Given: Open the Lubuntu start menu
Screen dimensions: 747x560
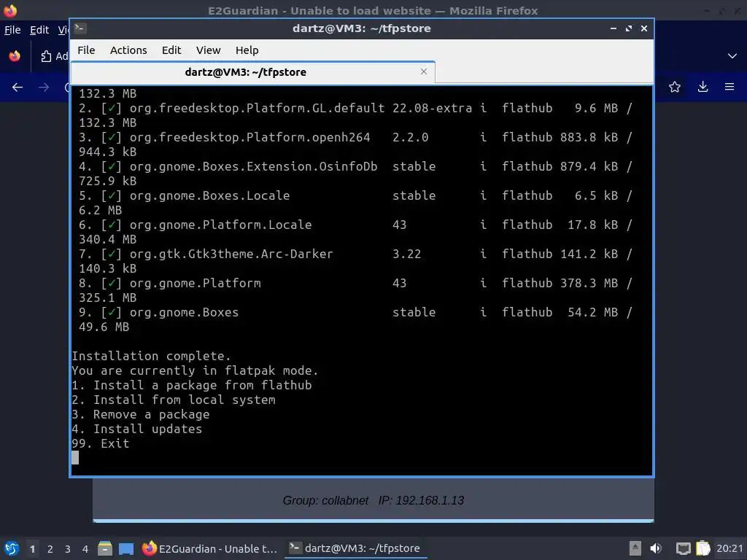Looking at the screenshot, I should (12, 548).
